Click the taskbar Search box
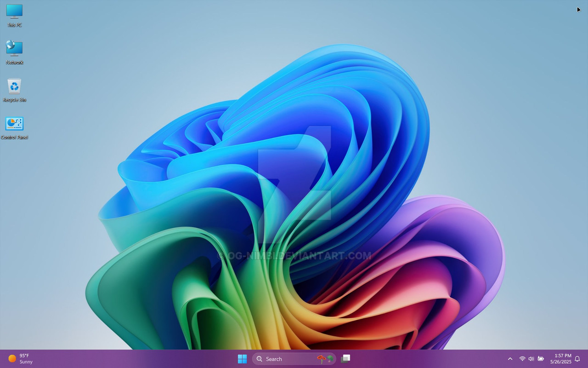The height and width of the screenshot is (368, 588). click(294, 359)
